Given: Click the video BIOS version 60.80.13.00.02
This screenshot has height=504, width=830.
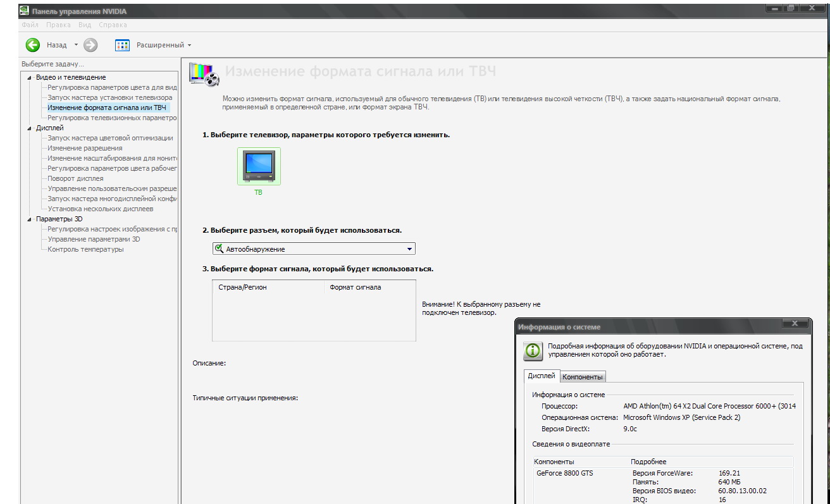Looking at the screenshot, I should click(x=743, y=491).
